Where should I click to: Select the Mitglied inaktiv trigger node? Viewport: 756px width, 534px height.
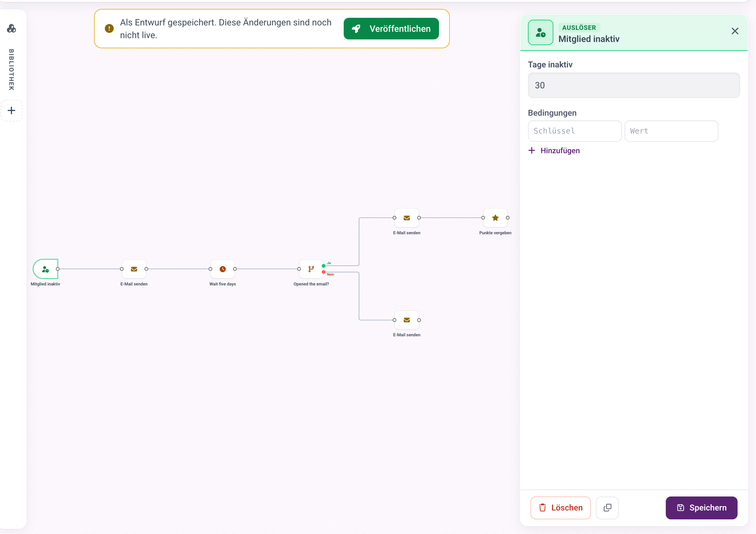point(45,269)
